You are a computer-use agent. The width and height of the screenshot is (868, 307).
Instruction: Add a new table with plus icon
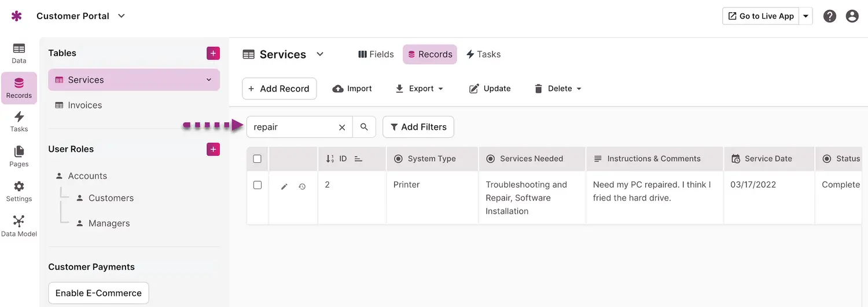click(213, 53)
